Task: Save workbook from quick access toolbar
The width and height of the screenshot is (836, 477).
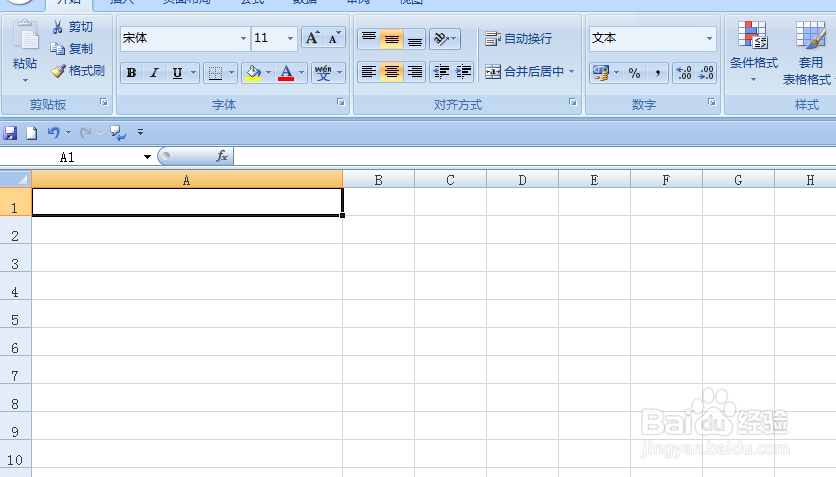Action: coord(10,133)
